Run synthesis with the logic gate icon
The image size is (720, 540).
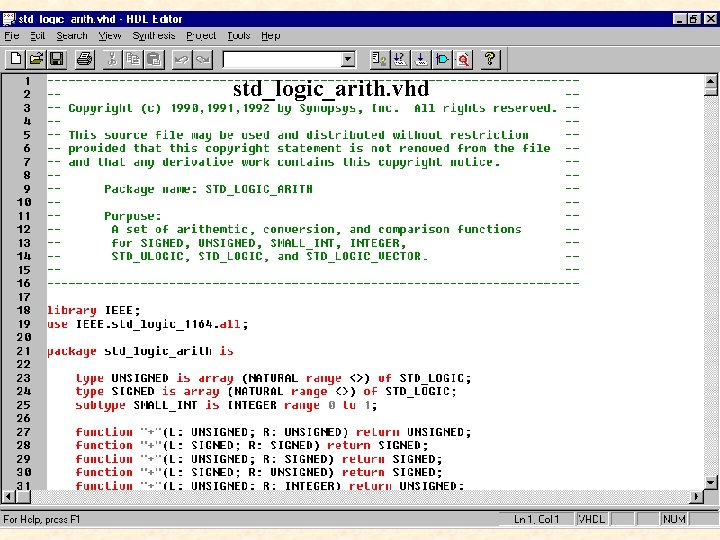[442, 59]
